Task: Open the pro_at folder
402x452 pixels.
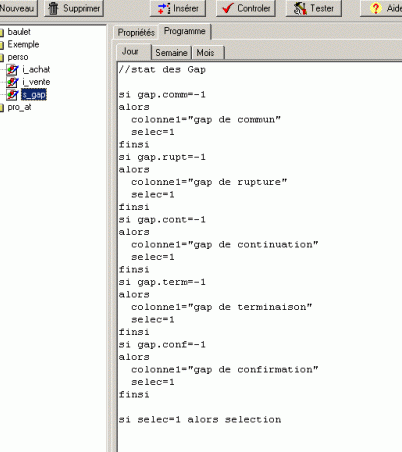Action: 2,107
